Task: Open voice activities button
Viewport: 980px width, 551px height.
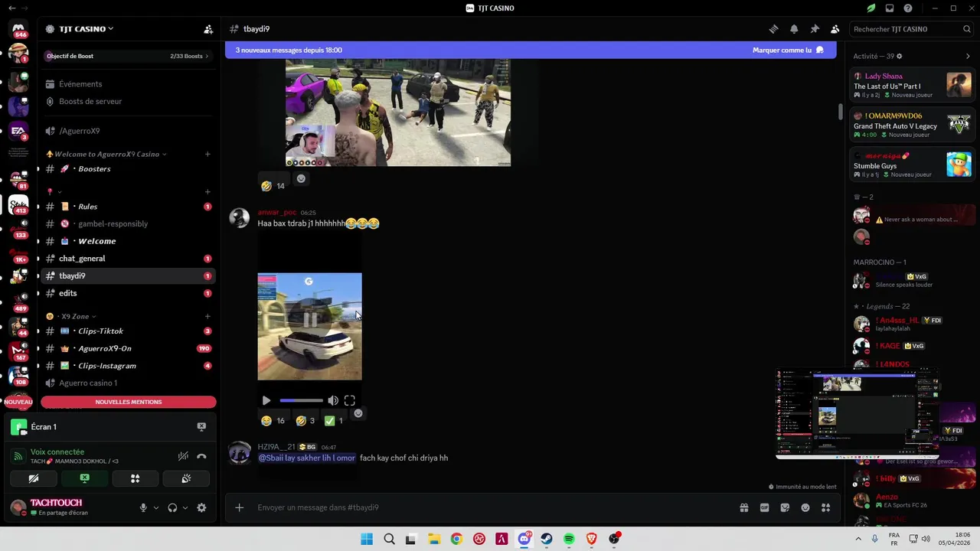Action: (x=136, y=478)
